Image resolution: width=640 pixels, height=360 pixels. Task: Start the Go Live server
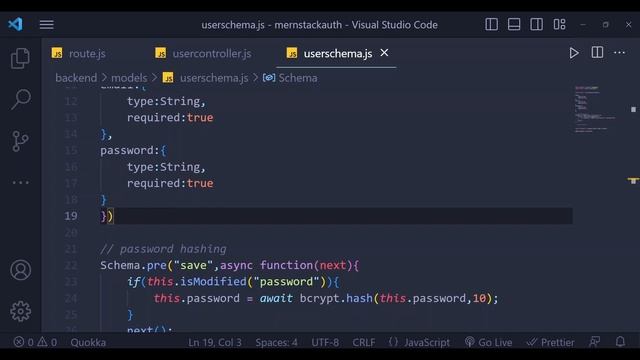click(488, 342)
